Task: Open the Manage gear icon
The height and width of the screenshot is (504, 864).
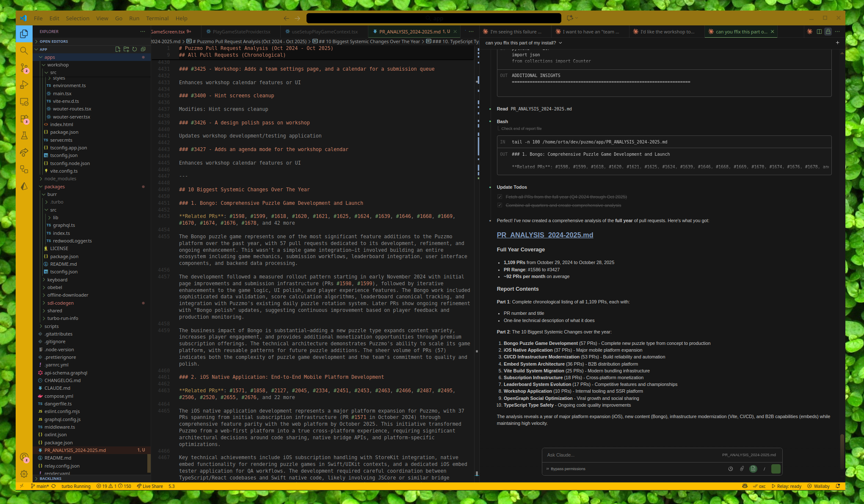Action: point(24,474)
